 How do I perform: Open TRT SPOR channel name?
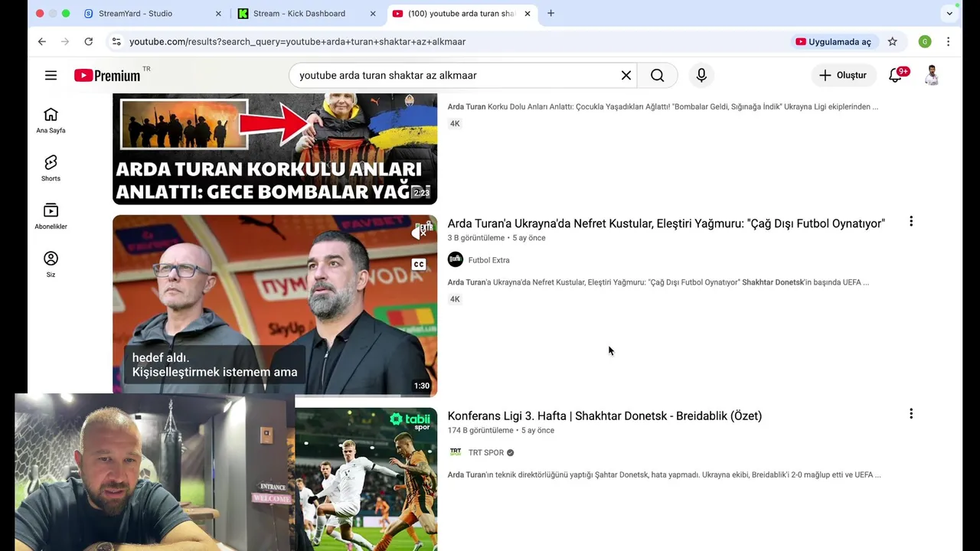coord(486,452)
